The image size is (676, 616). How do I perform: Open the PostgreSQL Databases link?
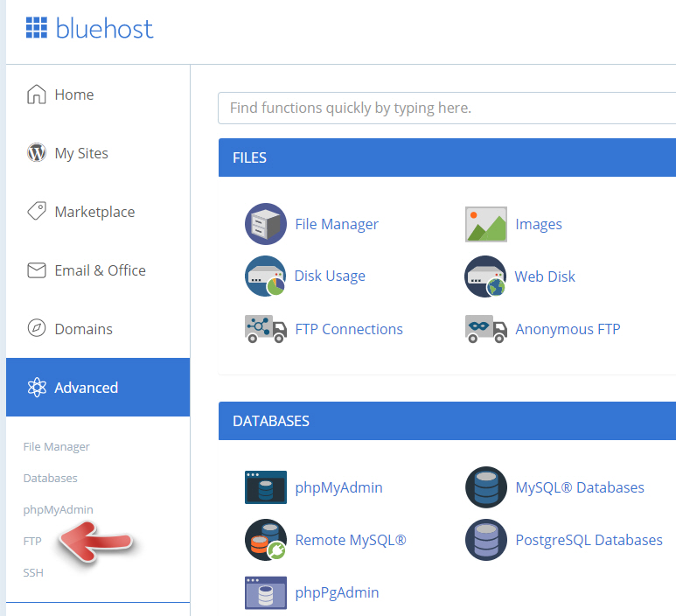589,540
